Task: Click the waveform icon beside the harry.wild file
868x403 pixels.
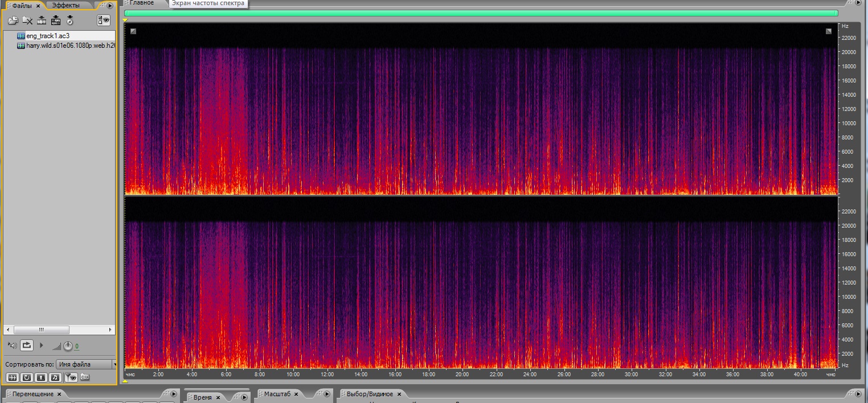Action: 21,45
